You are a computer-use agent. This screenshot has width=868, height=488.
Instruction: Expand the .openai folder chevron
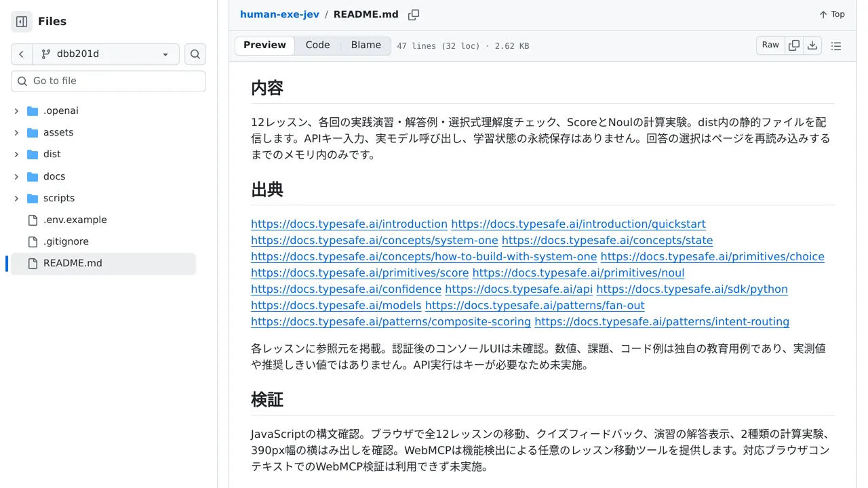coord(16,111)
